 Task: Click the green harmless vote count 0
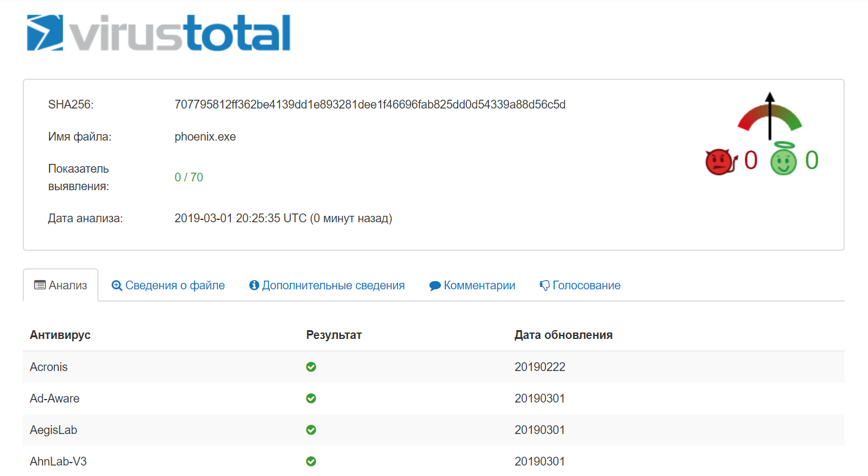(812, 160)
